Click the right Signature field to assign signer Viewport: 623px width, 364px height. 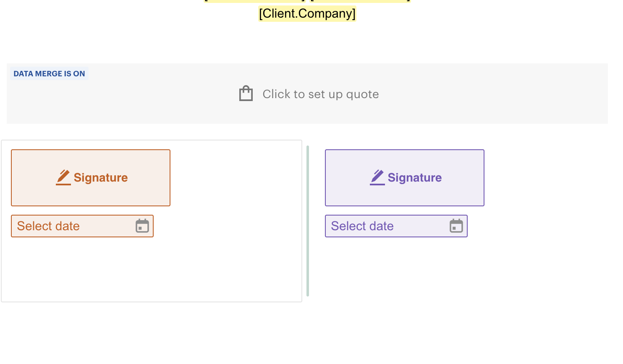[404, 177]
